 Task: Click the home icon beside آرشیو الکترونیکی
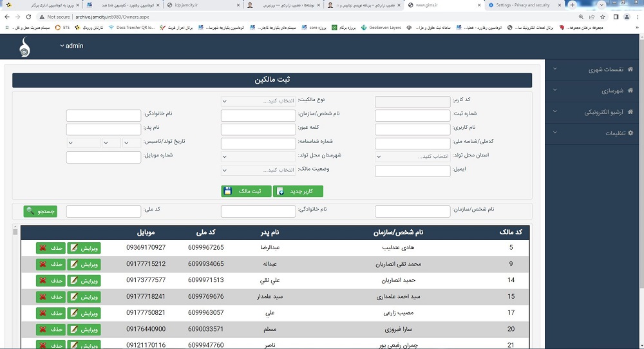pos(630,111)
